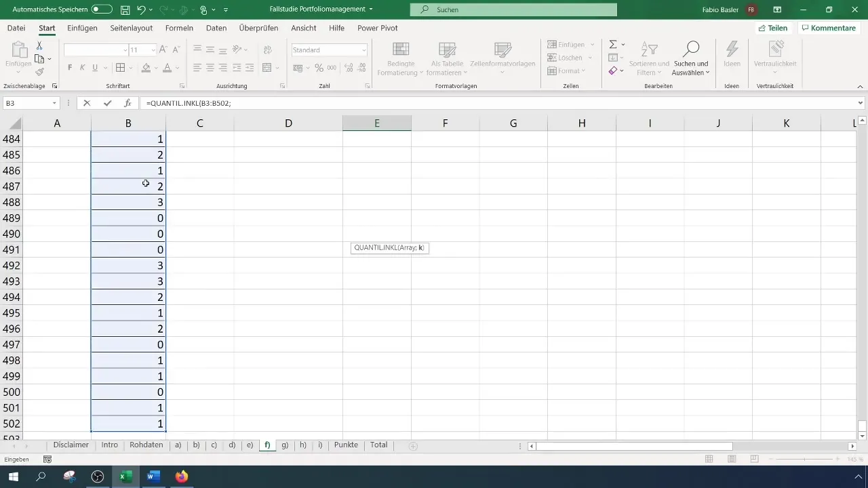Toggle italic K formatting

click(x=82, y=68)
